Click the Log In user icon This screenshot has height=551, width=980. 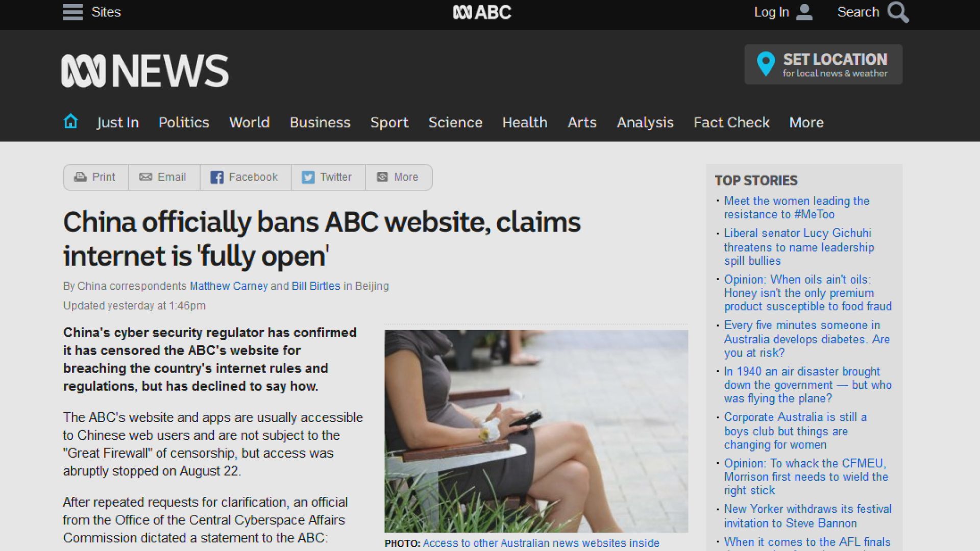click(x=804, y=12)
